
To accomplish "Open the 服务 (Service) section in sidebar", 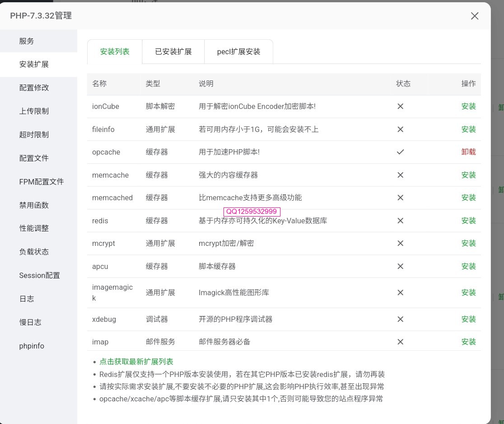I will [27, 41].
